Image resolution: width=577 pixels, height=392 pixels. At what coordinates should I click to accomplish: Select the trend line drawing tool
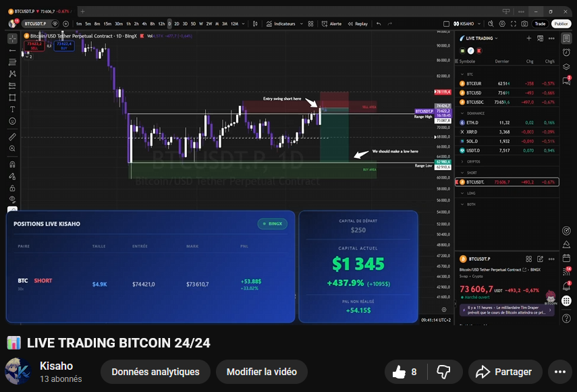coord(13,51)
